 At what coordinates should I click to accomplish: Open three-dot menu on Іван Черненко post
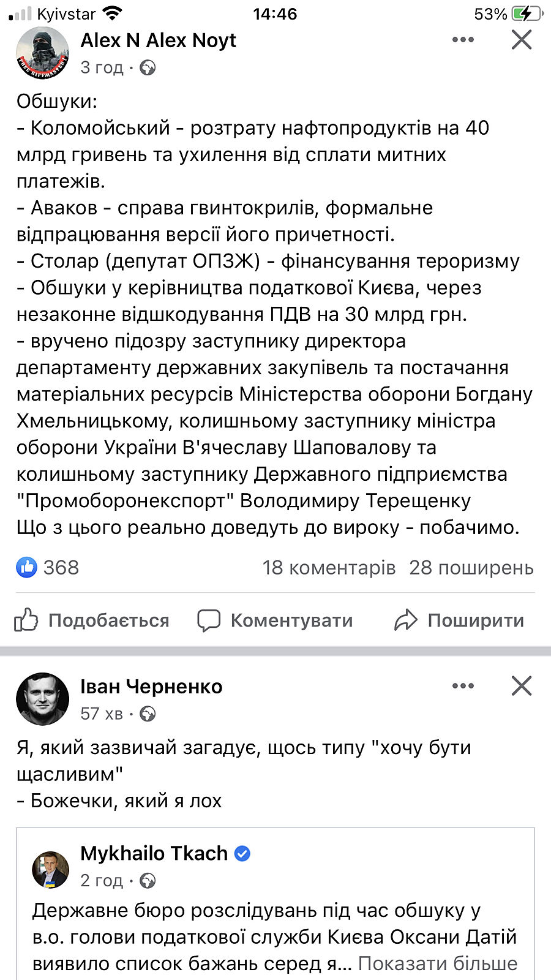coord(463,686)
